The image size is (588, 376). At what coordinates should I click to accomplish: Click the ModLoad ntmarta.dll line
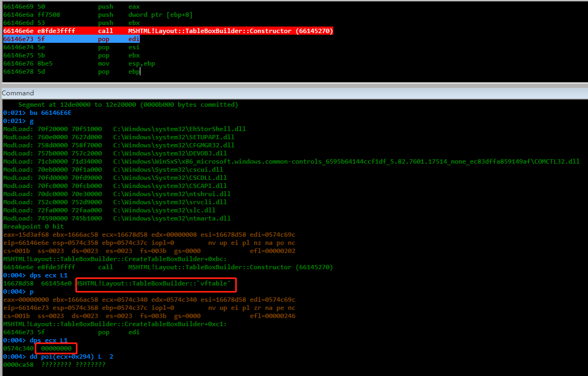(117, 218)
